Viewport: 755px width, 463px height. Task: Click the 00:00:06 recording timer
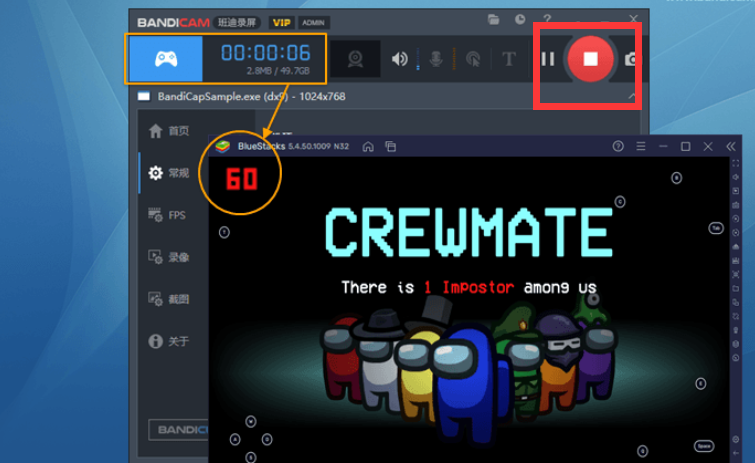pos(265,53)
